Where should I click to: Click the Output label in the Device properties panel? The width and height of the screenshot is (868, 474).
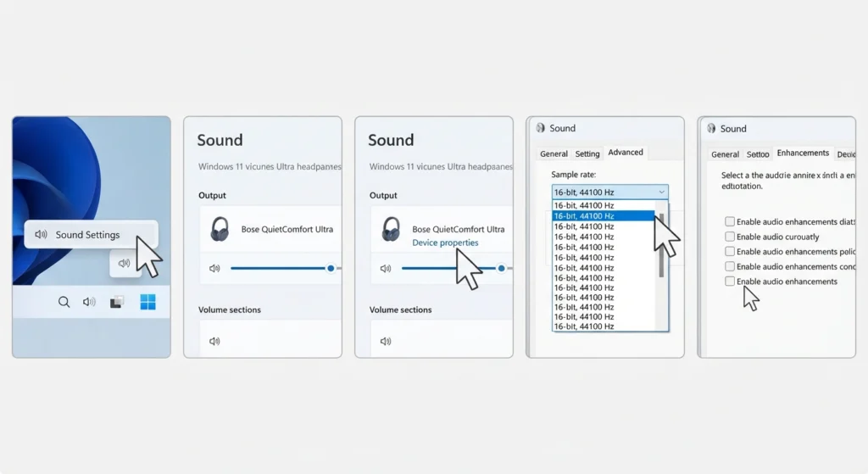tap(383, 195)
